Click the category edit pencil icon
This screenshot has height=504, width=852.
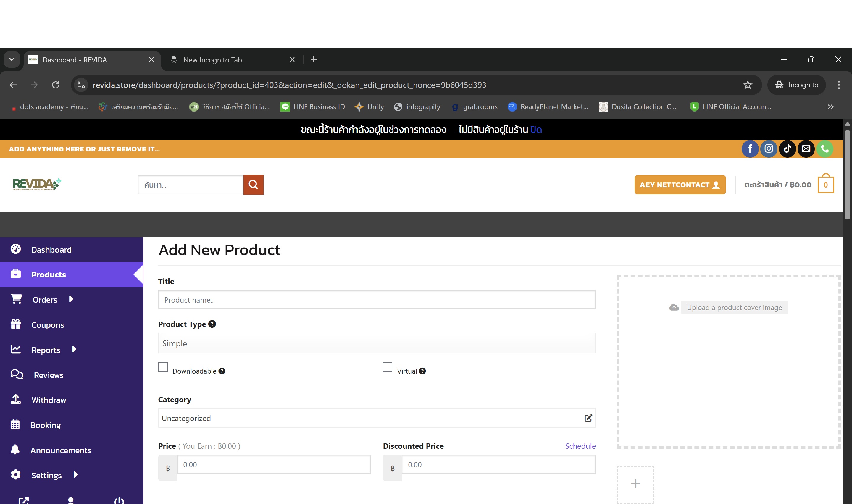[588, 418]
